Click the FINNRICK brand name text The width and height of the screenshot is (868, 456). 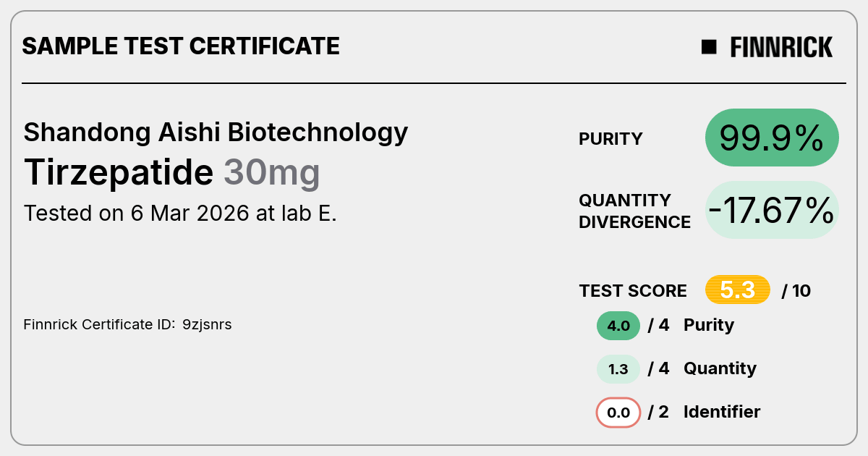tap(781, 47)
